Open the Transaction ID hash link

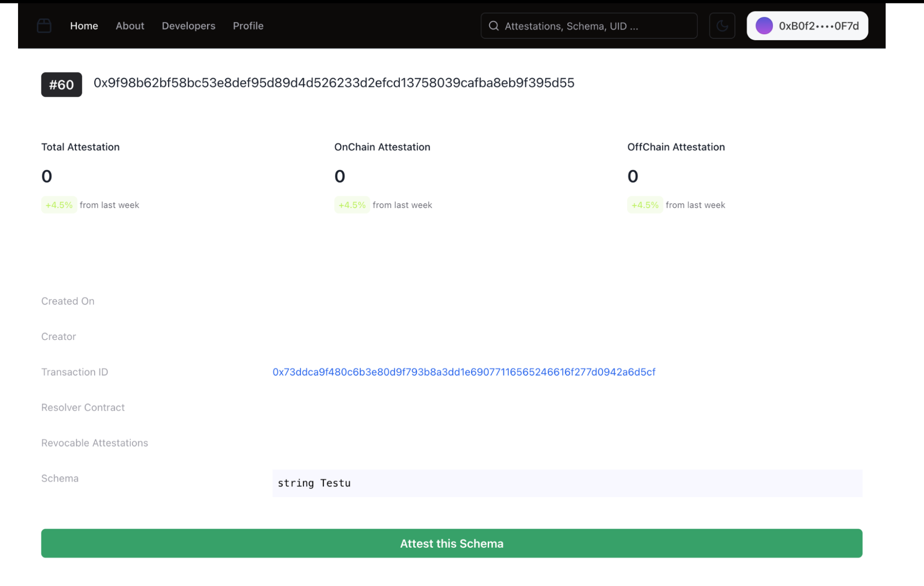click(x=464, y=372)
